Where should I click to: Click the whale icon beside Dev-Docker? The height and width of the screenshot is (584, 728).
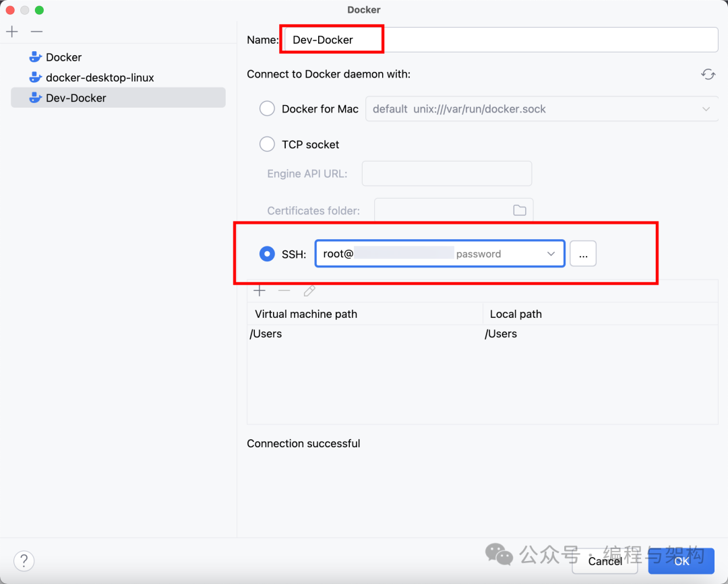35,98
